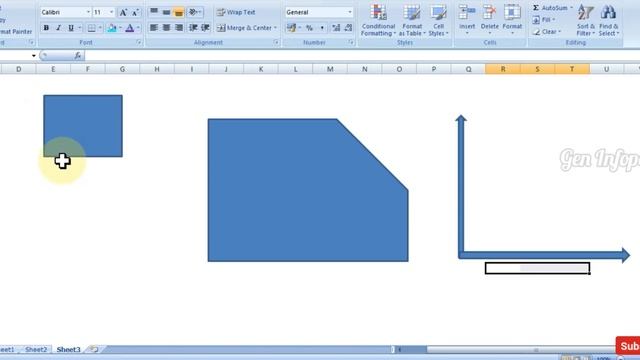Open Sort & Filter menu
Screen dimensions: 640x360
585,20
